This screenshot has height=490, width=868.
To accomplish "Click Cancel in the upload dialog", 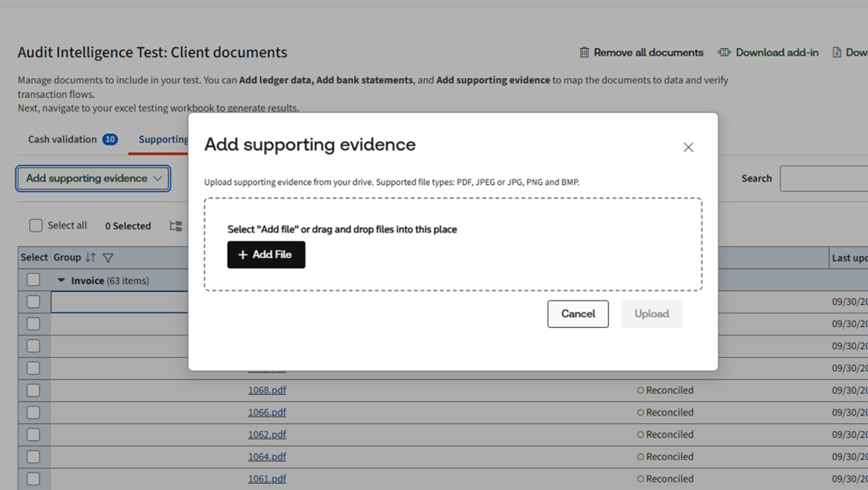I will 578,314.
